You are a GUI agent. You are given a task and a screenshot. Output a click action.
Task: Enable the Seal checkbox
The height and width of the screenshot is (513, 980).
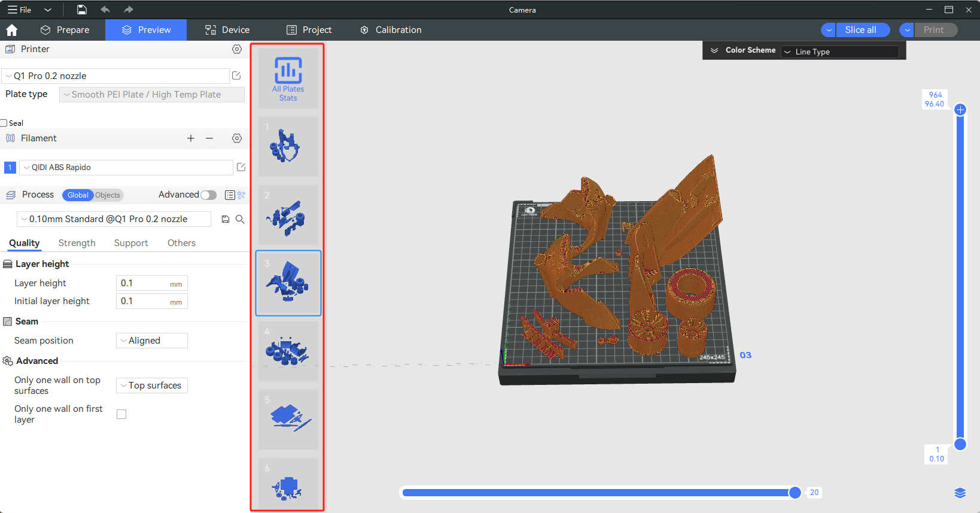click(4, 123)
